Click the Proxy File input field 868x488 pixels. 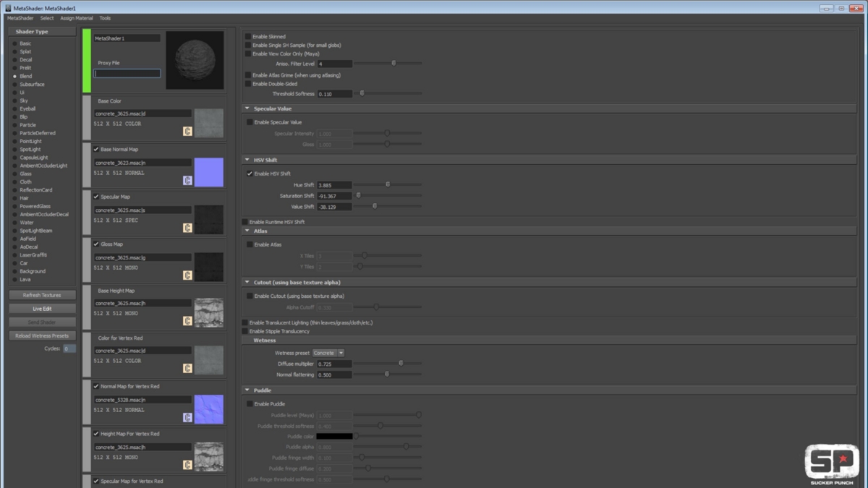127,74
